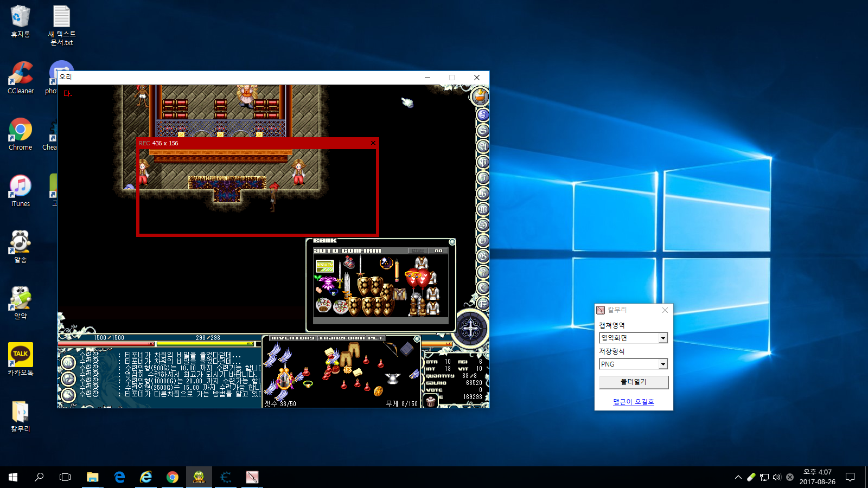Click the question mark round button in sidebar
Viewport: 868px width, 488px height.
pyautogui.click(x=482, y=272)
